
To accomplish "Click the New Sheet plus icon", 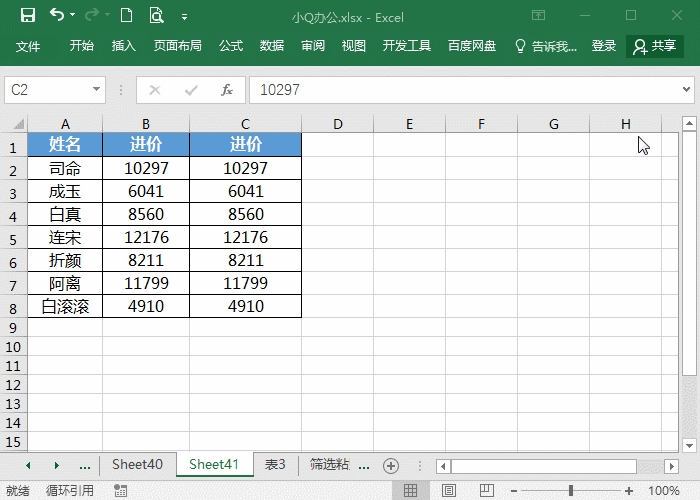I will click(391, 466).
